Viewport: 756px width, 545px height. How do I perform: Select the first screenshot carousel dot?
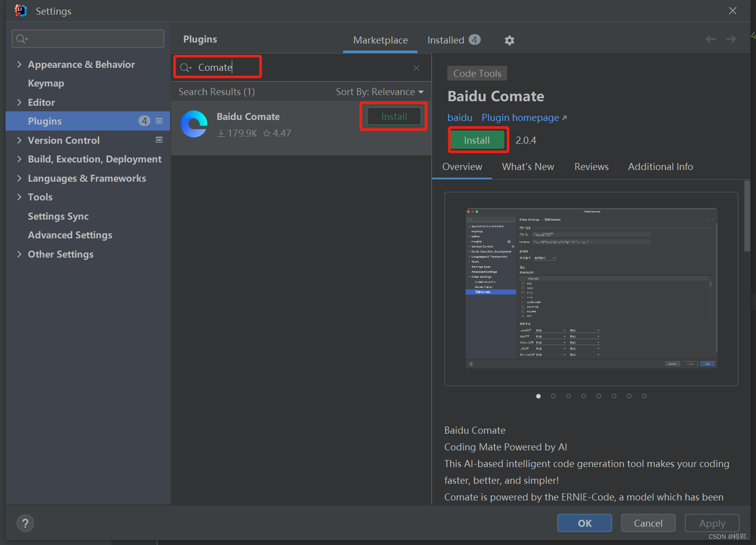[x=538, y=396]
